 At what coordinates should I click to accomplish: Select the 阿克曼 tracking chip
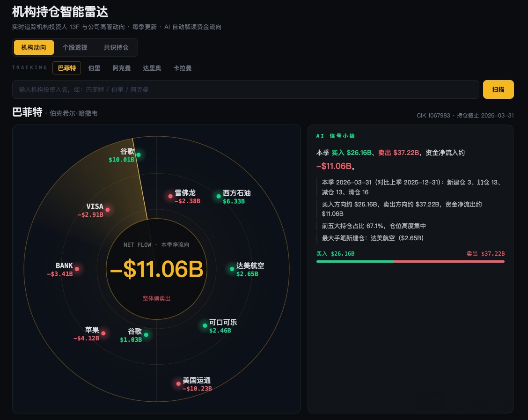click(122, 68)
